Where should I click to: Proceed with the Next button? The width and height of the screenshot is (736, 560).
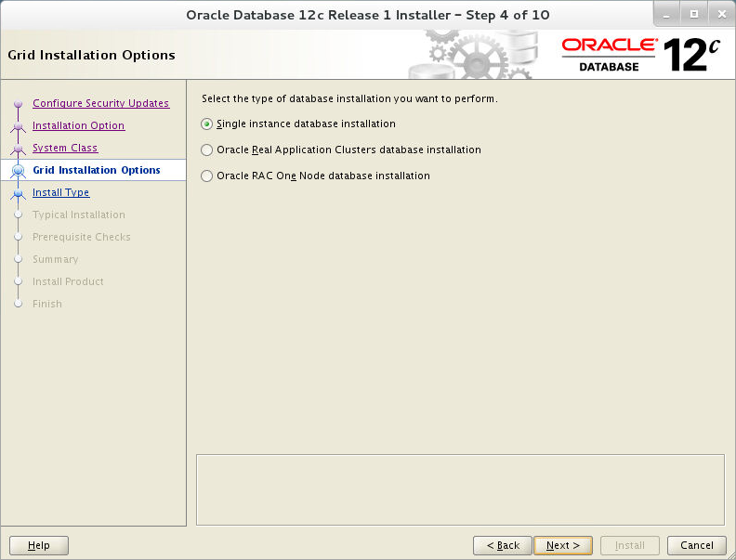point(563,545)
